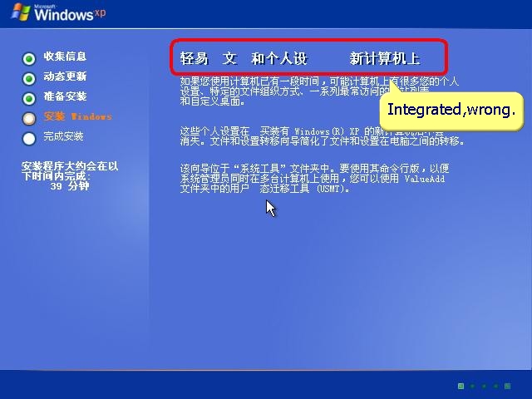
Task: Click the paragraph starting 这些个人设置在
Action: tap(322, 136)
